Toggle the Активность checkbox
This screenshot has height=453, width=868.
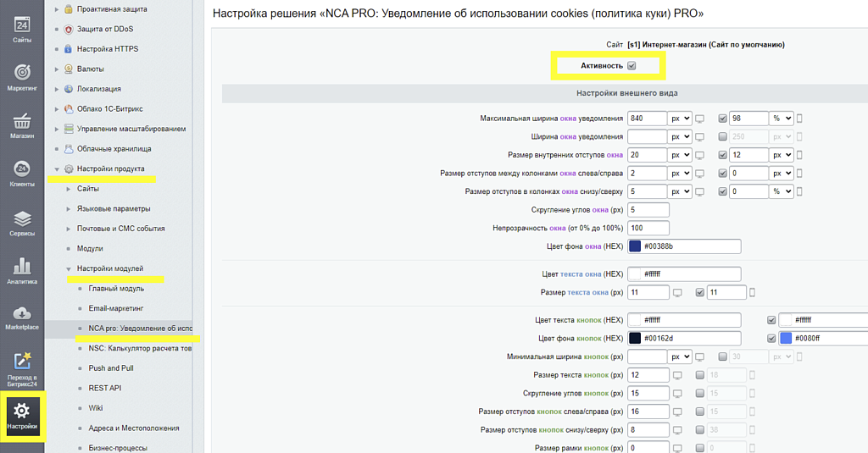click(x=632, y=66)
